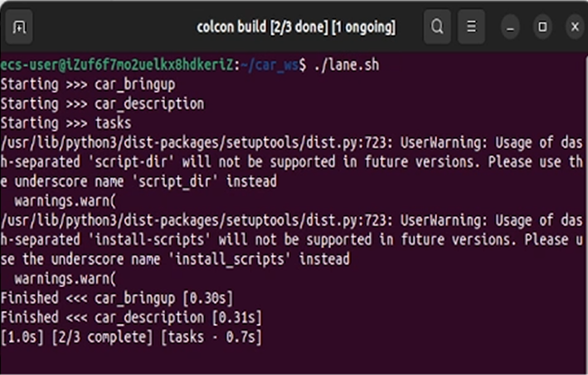588x375 pixels.
Task: Click the 'install_scripts' underscore name text
Action: tap(232, 259)
